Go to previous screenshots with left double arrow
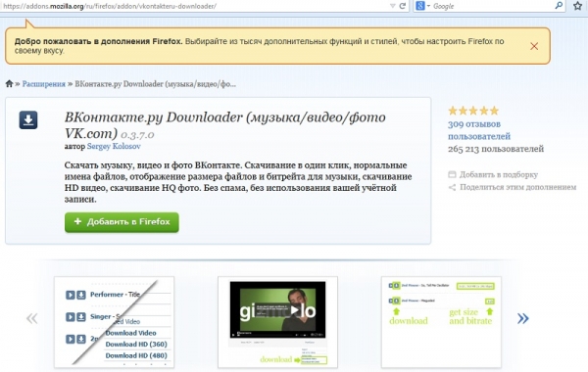The width and height of the screenshot is (588, 372). tap(32, 319)
